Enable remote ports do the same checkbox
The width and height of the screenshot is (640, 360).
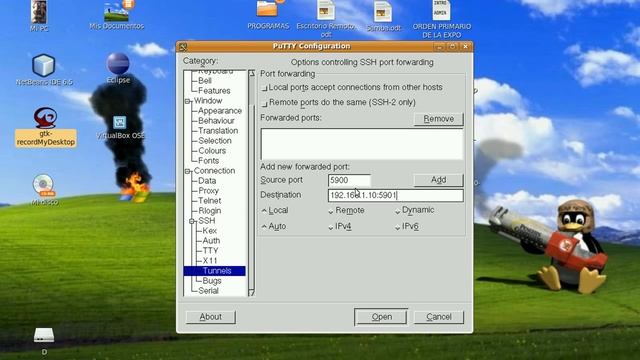coord(264,103)
